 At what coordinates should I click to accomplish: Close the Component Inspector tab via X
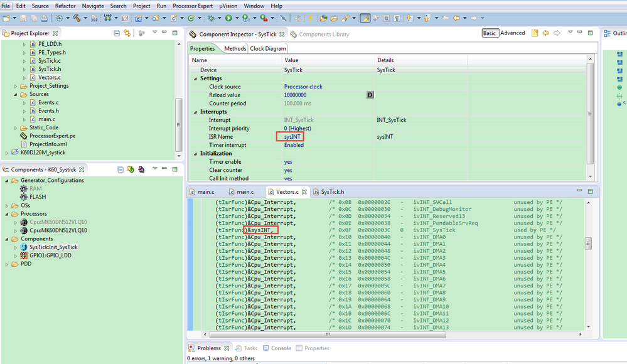tap(282, 35)
